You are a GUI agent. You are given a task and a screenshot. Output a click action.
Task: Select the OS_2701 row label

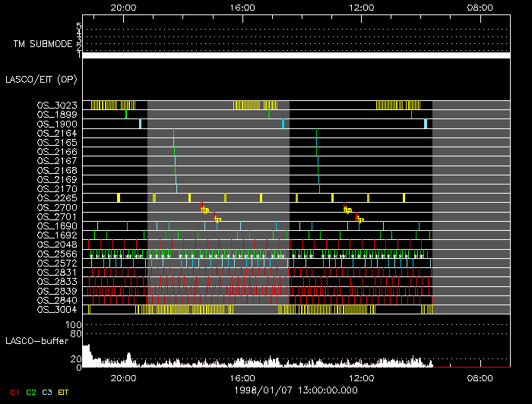[57, 216]
